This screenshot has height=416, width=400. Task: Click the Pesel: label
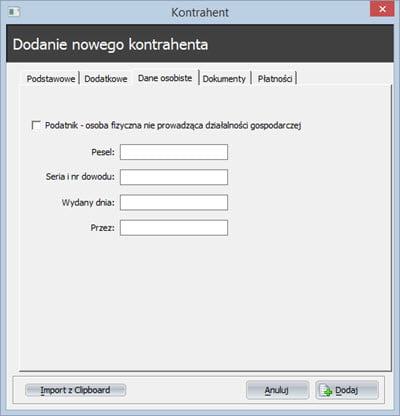pyautogui.click(x=103, y=152)
